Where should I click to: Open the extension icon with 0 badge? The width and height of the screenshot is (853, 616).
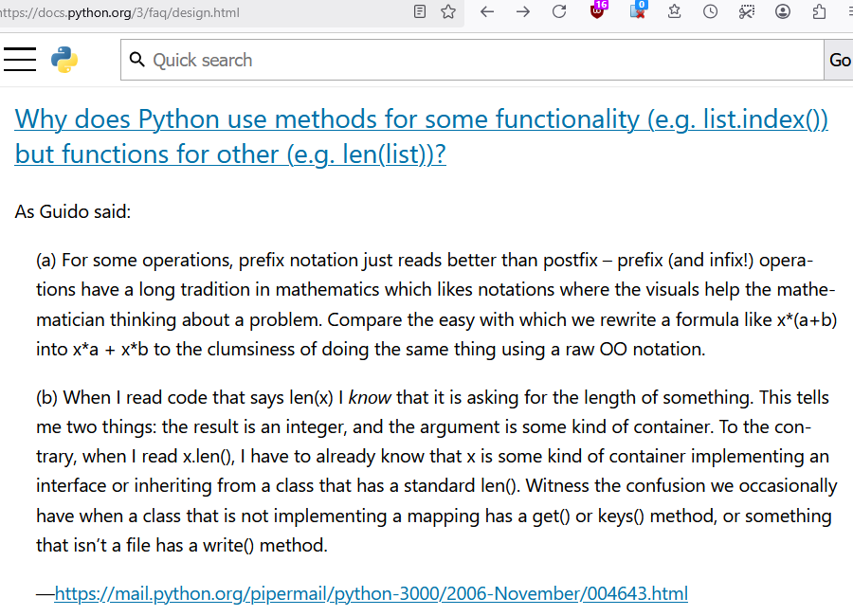(638, 10)
